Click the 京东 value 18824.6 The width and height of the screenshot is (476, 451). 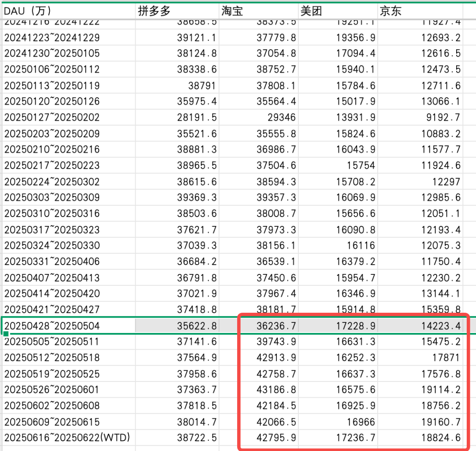(x=420, y=437)
